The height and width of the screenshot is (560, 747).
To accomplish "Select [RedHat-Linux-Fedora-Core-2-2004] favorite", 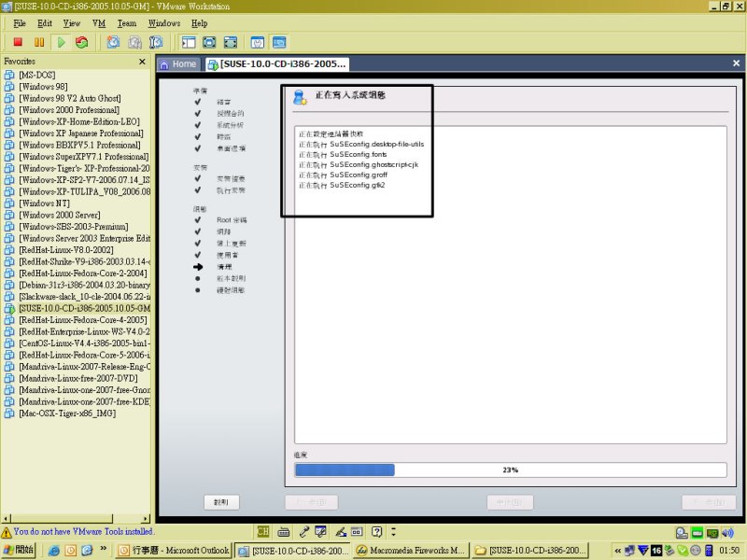I will [x=82, y=273].
